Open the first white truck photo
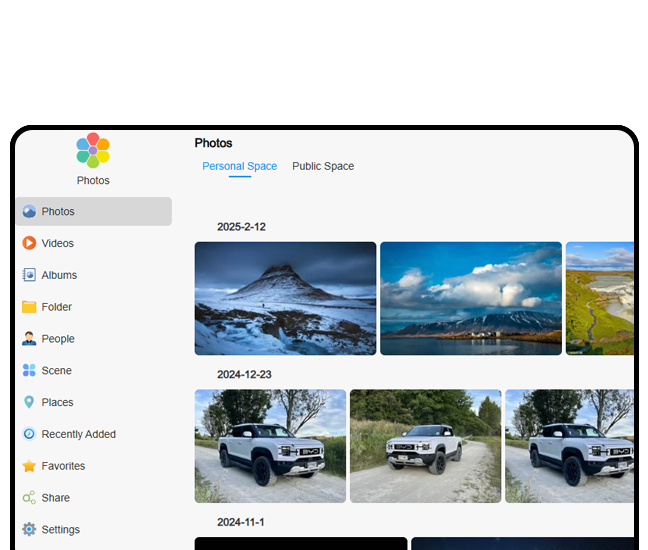Screen dimensions: 648x550 [x=270, y=446]
